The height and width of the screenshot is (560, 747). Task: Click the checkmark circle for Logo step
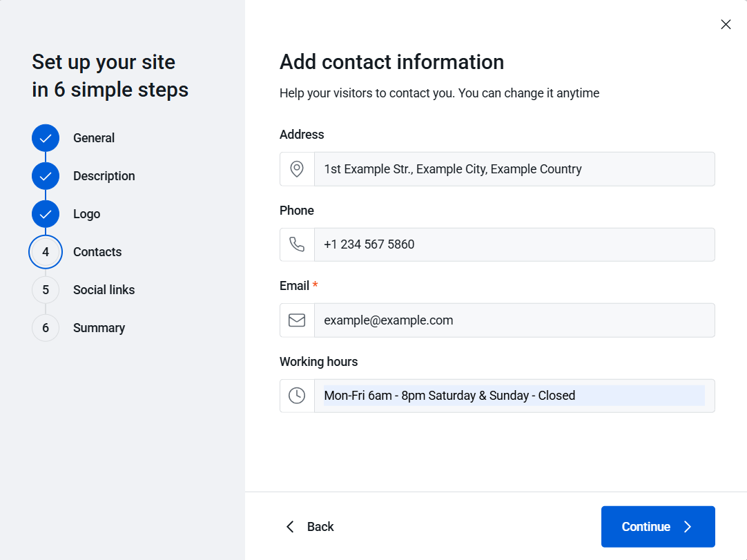[46, 214]
